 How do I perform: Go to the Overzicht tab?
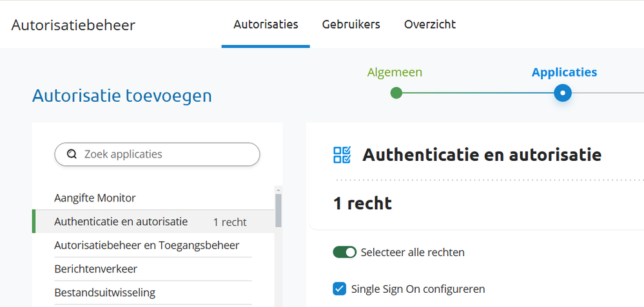pyautogui.click(x=430, y=24)
